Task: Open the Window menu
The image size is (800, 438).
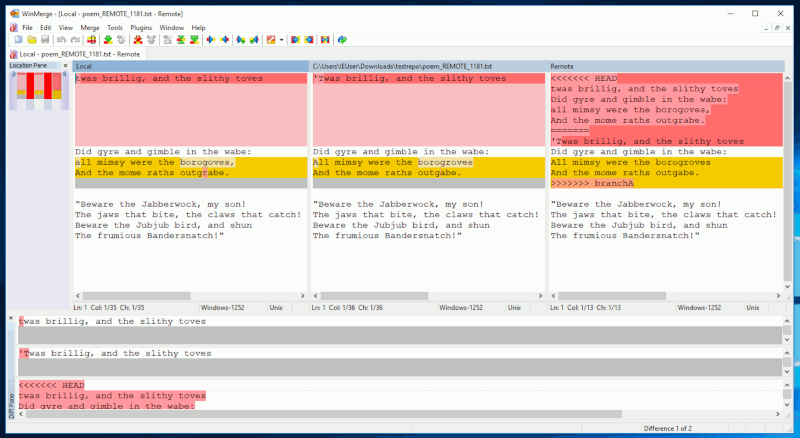Action: 172,28
